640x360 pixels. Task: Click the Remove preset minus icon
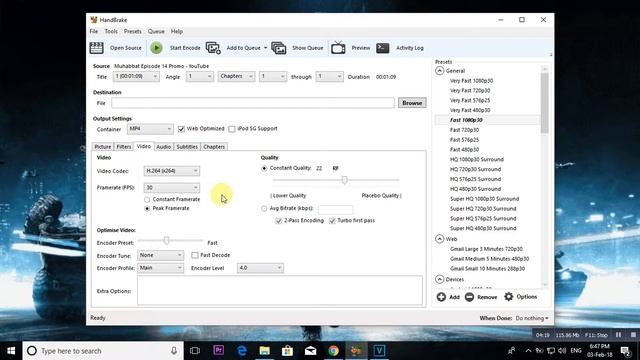coord(469,297)
